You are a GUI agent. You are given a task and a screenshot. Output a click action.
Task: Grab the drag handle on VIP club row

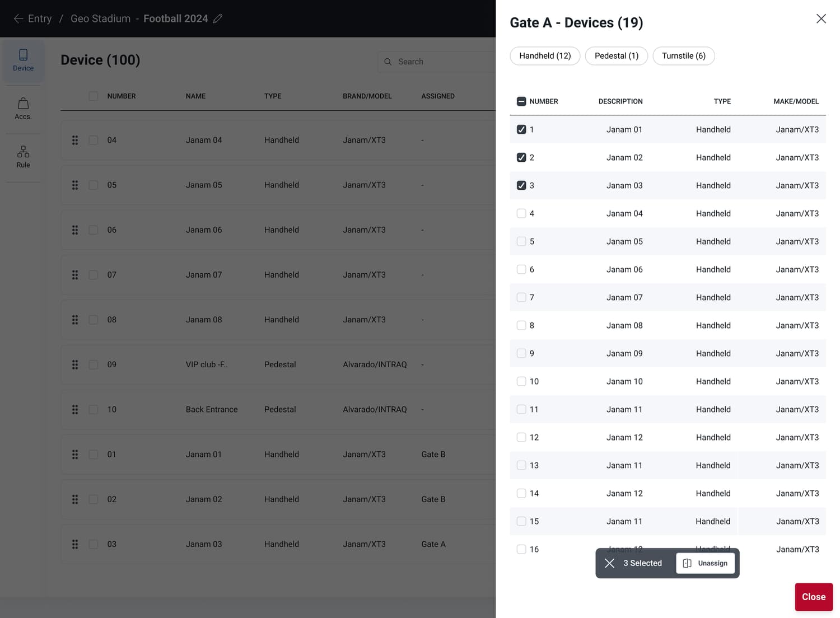coord(75,364)
